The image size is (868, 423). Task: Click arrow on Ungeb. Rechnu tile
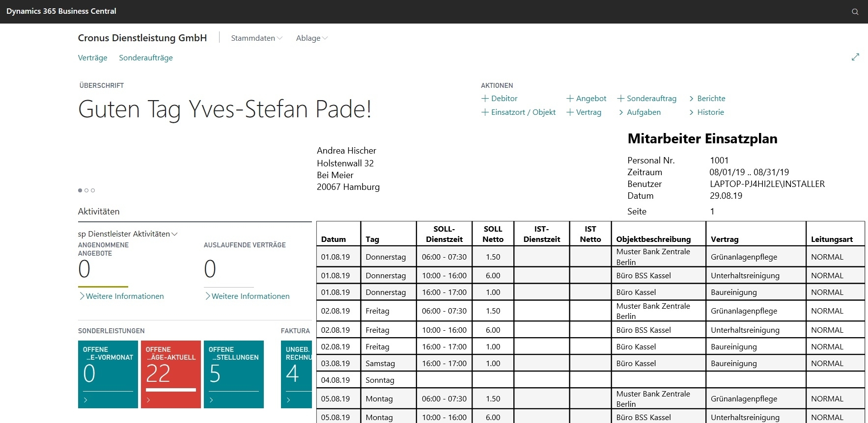click(289, 400)
